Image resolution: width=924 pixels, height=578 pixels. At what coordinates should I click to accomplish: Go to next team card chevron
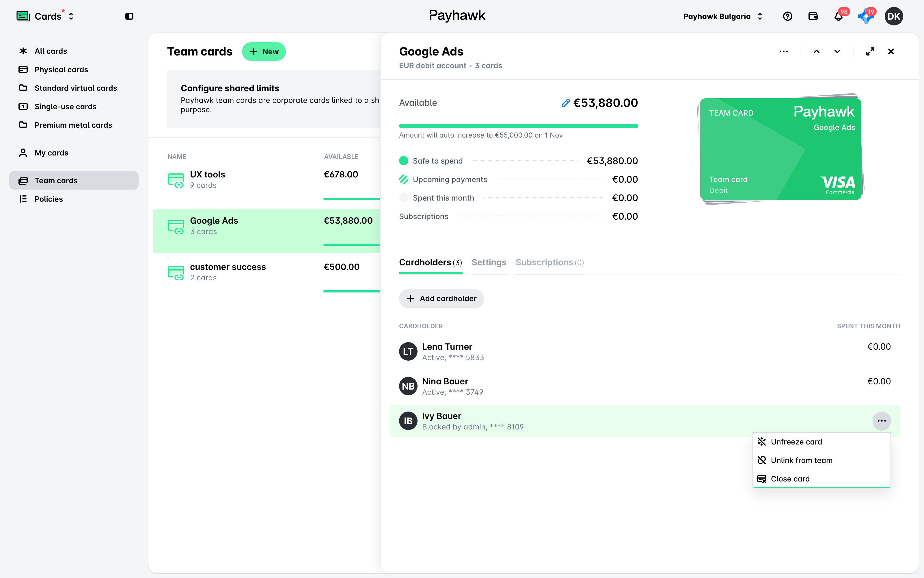[837, 52]
